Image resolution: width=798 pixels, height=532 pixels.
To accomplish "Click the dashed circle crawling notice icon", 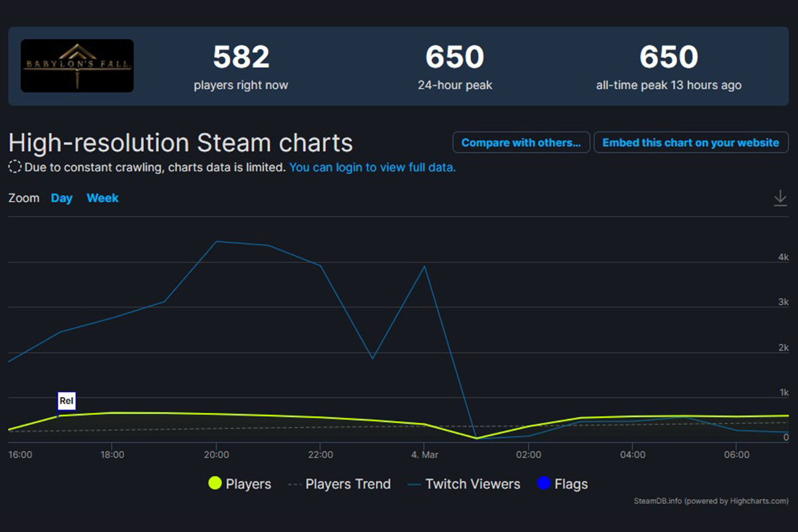I will click(x=15, y=167).
